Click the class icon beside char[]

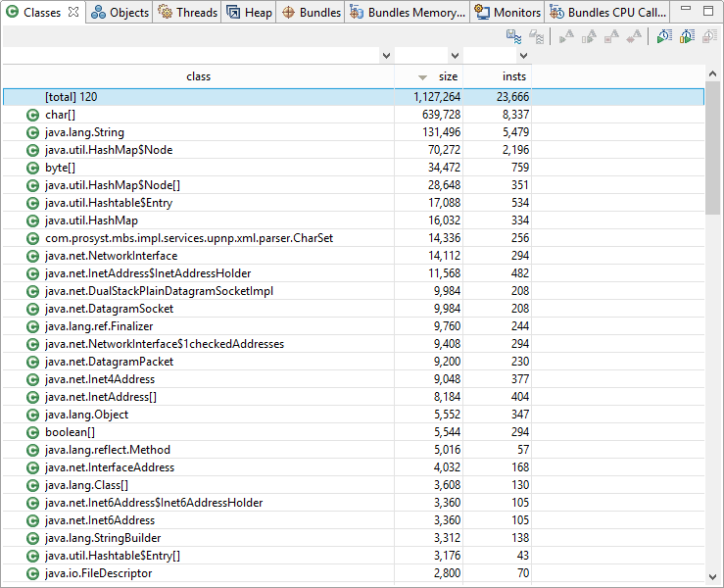(x=32, y=115)
